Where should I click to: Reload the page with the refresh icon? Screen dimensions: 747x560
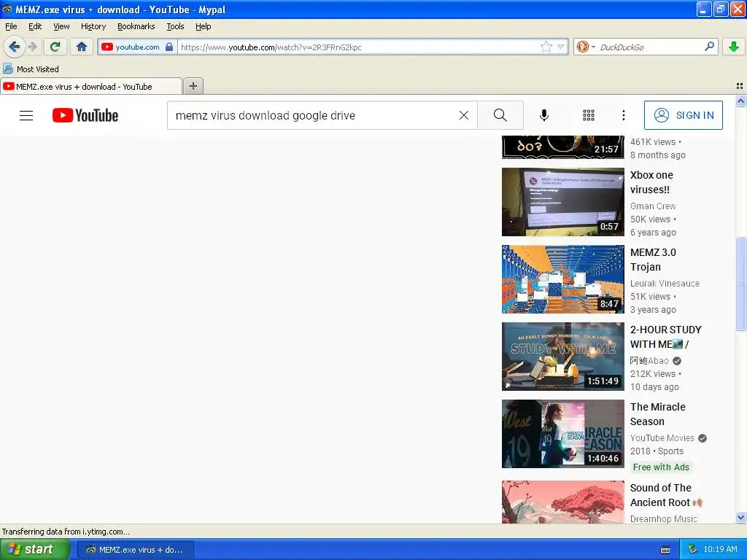tap(55, 47)
